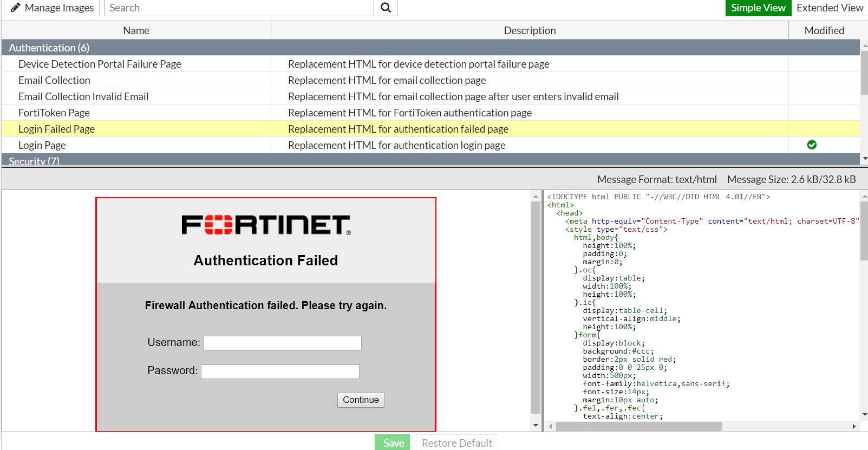Click the Password field in the preview
The width and height of the screenshot is (868, 450).
click(280, 371)
